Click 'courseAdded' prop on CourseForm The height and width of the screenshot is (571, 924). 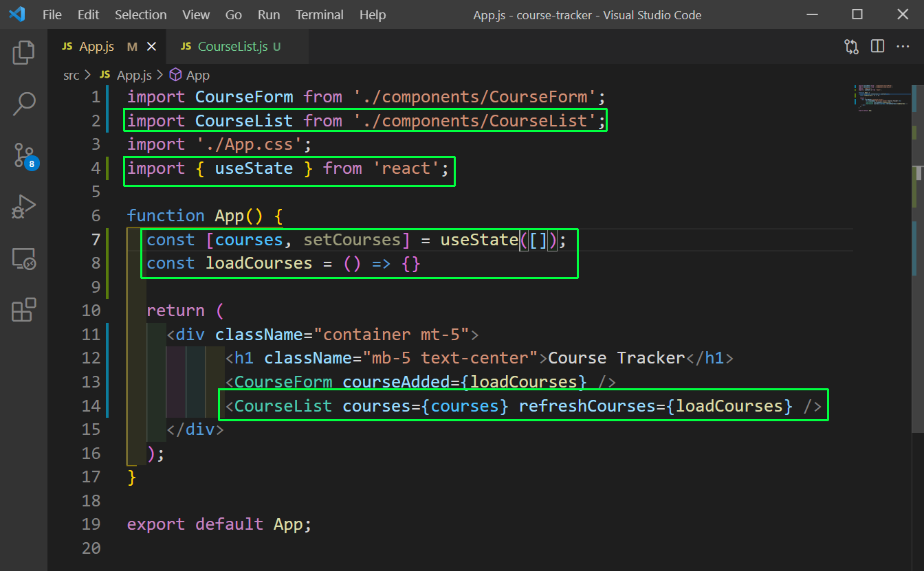[396, 382]
